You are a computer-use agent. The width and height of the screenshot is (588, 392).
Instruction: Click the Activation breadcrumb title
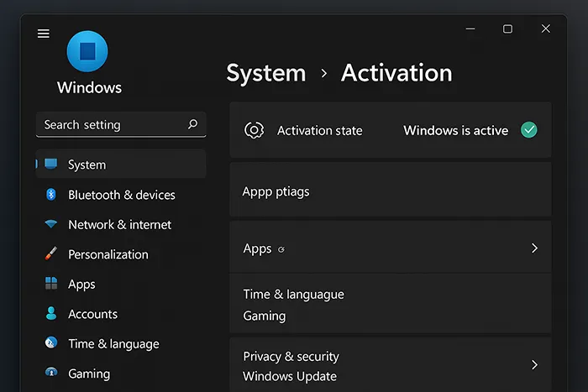pyautogui.click(x=396, y=73)
